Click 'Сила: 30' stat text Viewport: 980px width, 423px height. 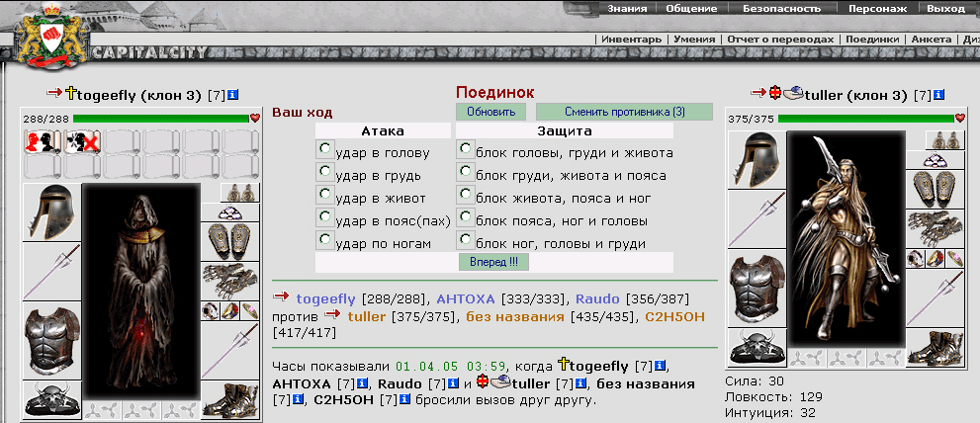[755, 381]
